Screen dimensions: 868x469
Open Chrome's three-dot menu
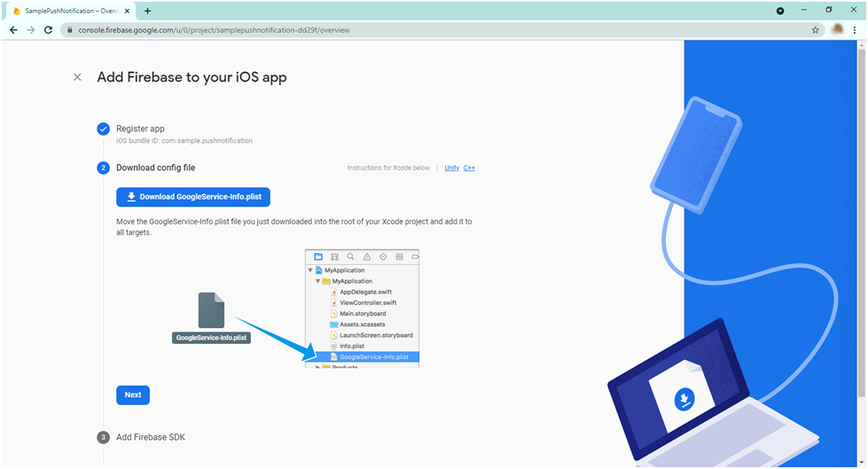click(x=855, y=30)
